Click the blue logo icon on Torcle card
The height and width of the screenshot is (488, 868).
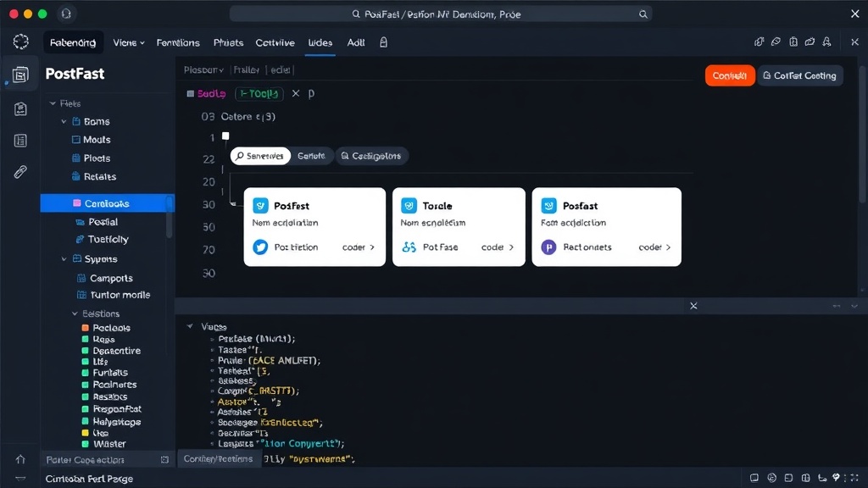(409, 206)
